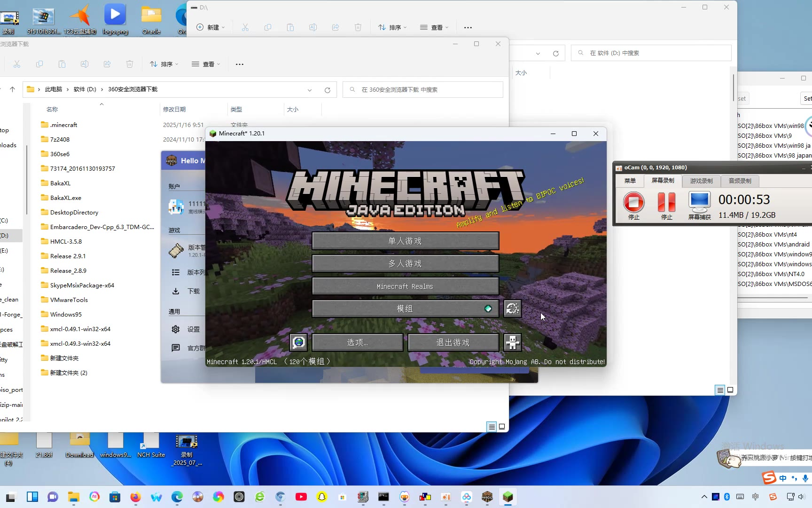The image size is (812, 508).
Task: Click search field 在 软件 (D:) 中搜索
Action: point(651,53)
